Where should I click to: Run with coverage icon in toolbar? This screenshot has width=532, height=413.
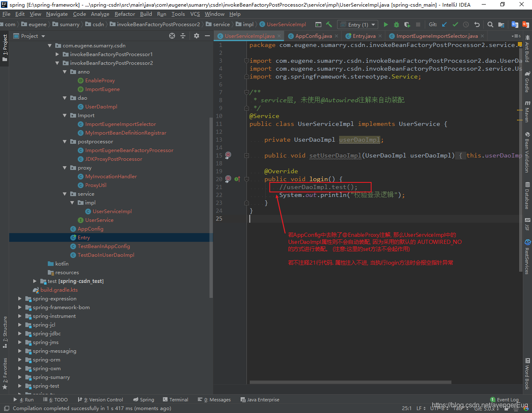click(x=407, y=25)
